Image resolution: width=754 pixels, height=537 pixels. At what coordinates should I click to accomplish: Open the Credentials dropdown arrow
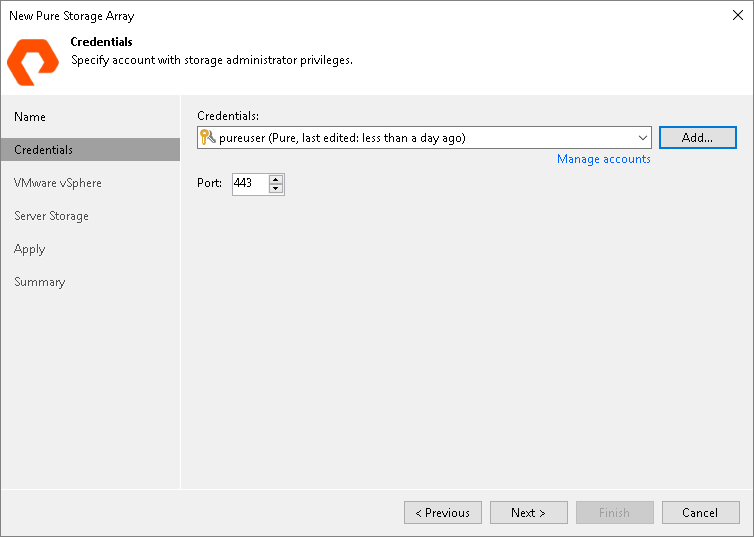642,138
